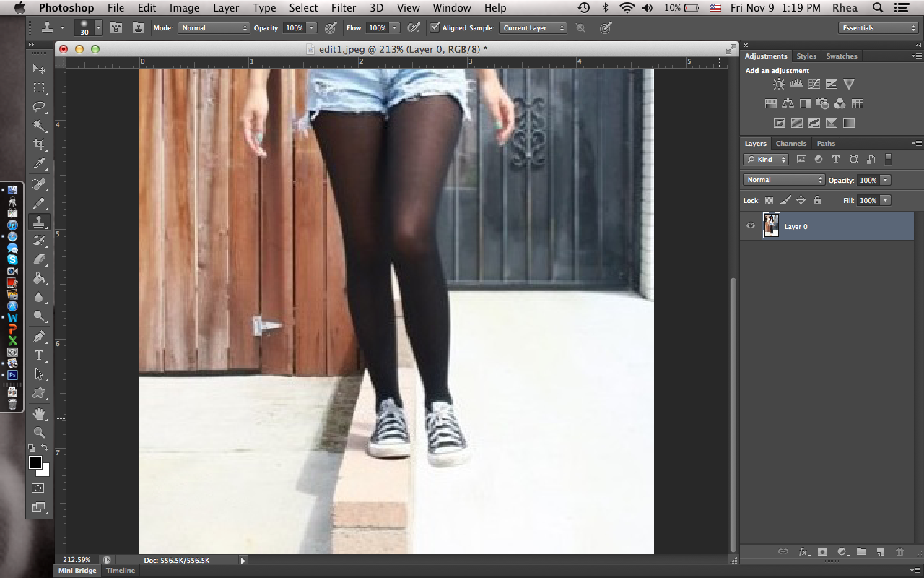Add a Vibrance adjustment

(849, 85)
